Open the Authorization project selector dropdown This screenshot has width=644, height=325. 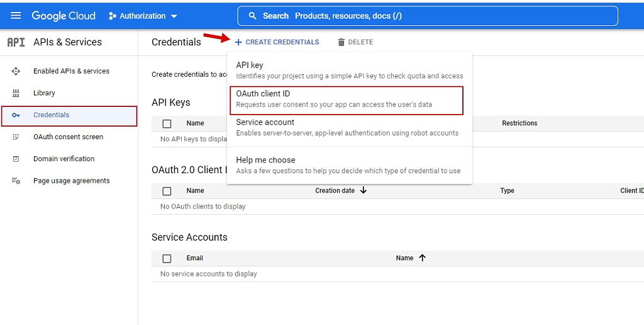click(x=143, y=16)
